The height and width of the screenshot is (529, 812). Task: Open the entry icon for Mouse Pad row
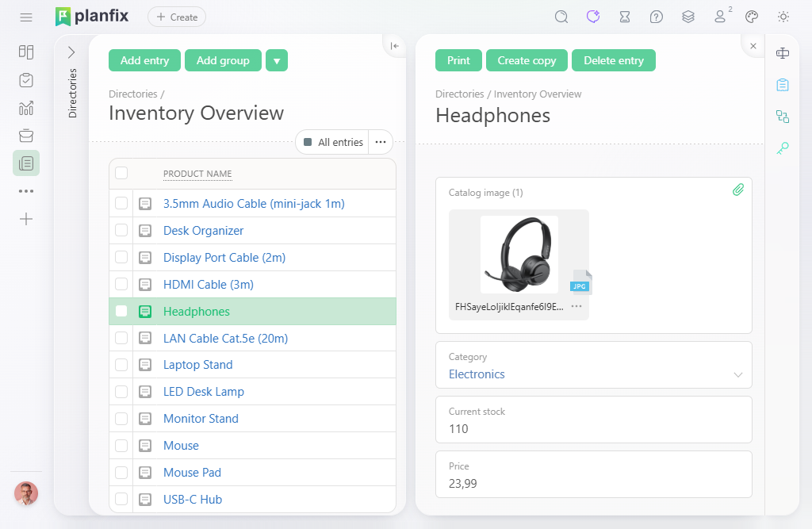pos(145,473)
